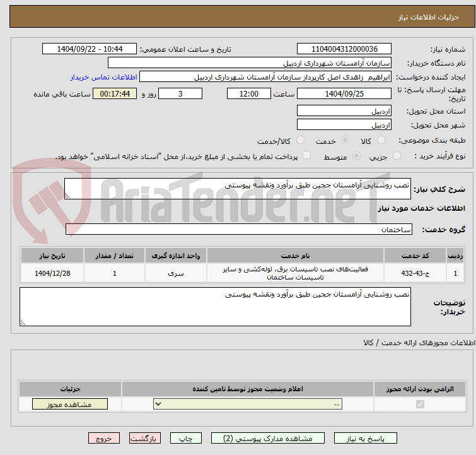
Task: Open مشاهده مدارک پیوستی (2) attachments
Action: (x=268, y=439)
